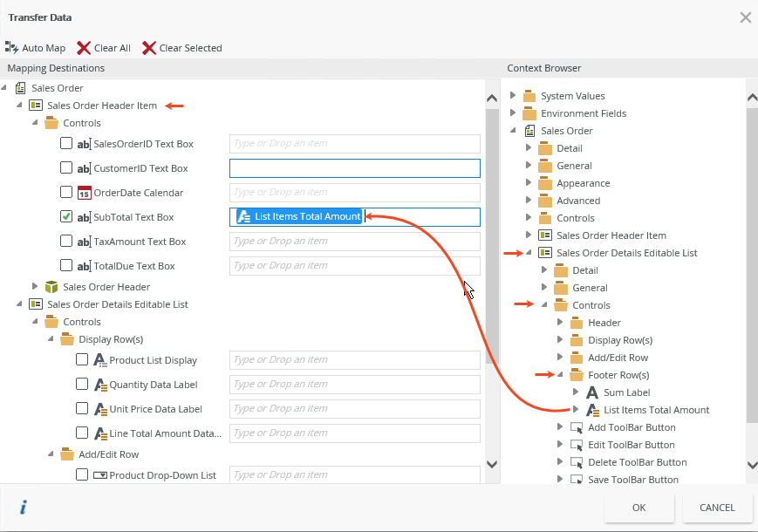Click the red Clear All icon
Viewport: 758px width, 532px height.
tap(84, 48)
